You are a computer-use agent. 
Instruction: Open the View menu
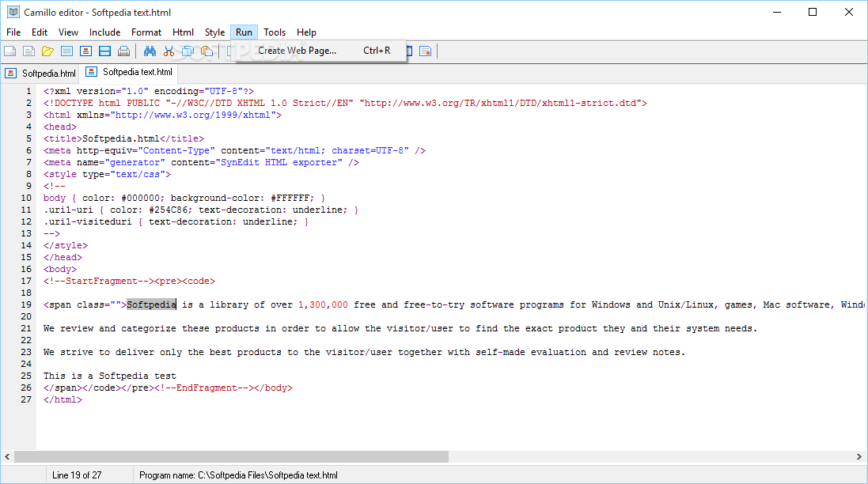68,32
